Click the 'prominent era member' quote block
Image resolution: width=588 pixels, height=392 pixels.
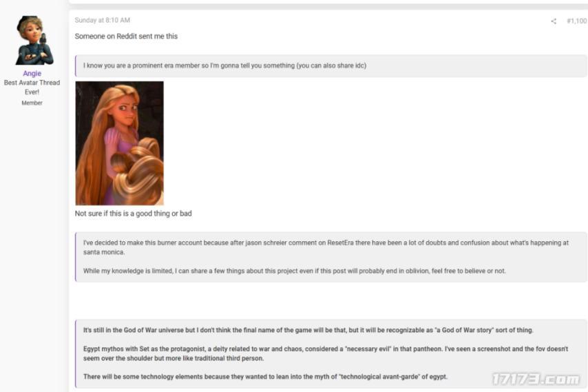point(331,65)
